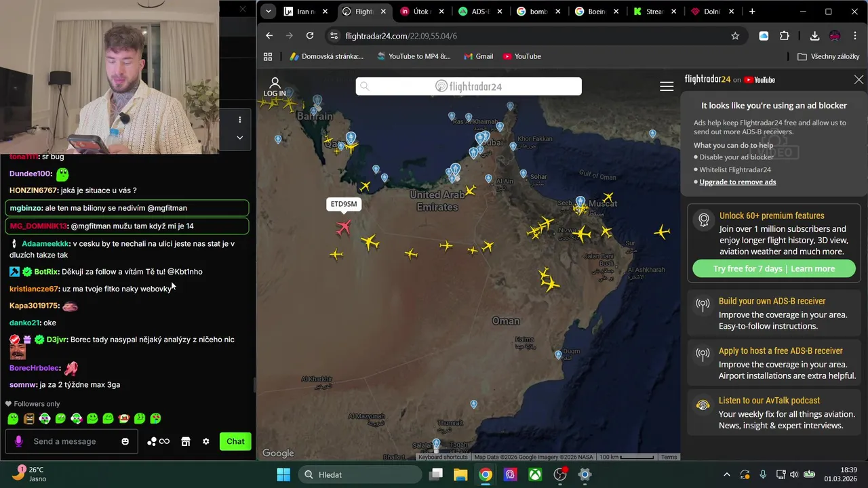The height and width of the screenshot is (488, 868).
Task: Switch to the ADS-B tab
Action: 481,12
